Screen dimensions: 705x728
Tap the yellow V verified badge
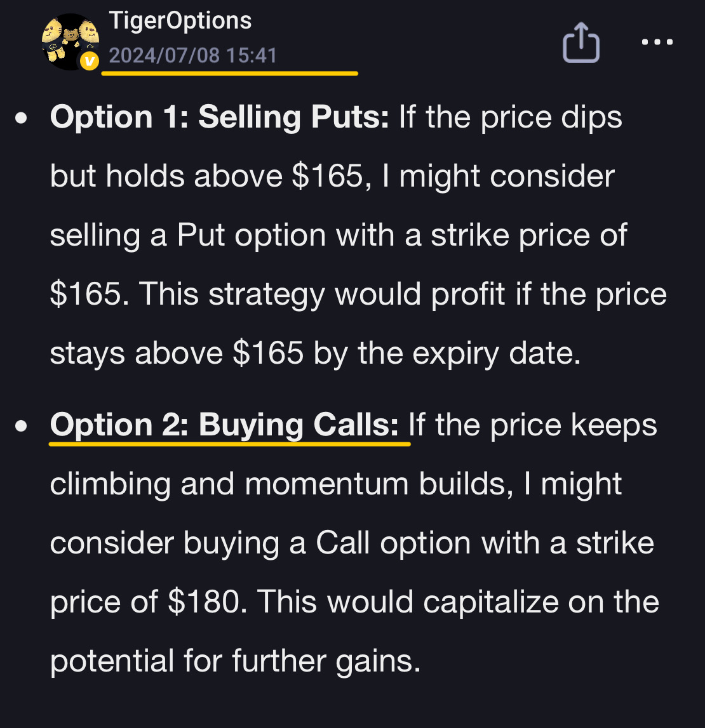point(91,61)
